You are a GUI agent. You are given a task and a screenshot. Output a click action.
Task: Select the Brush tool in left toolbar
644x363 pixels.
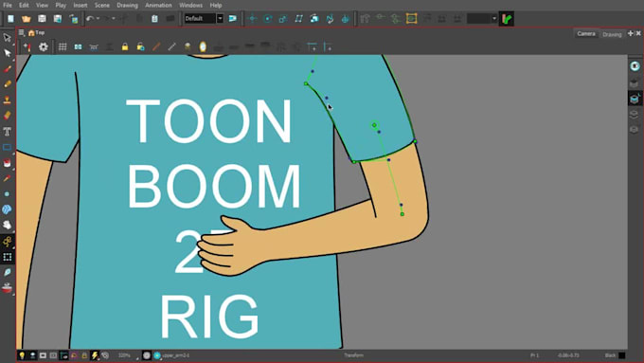7,68
